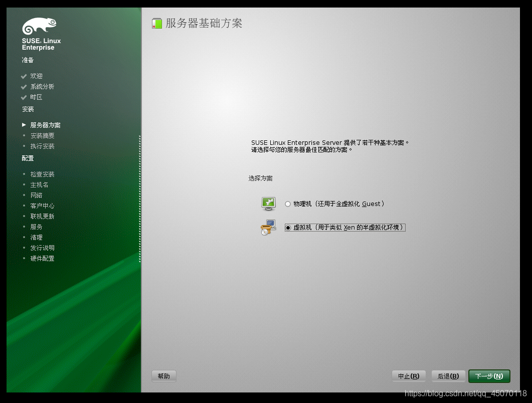
Task: Click the checkmark next to 欢迎
Action: (24, 76)
